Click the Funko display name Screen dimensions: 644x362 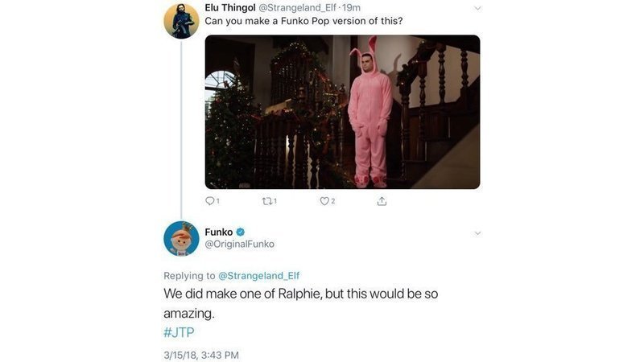(218, 232)
